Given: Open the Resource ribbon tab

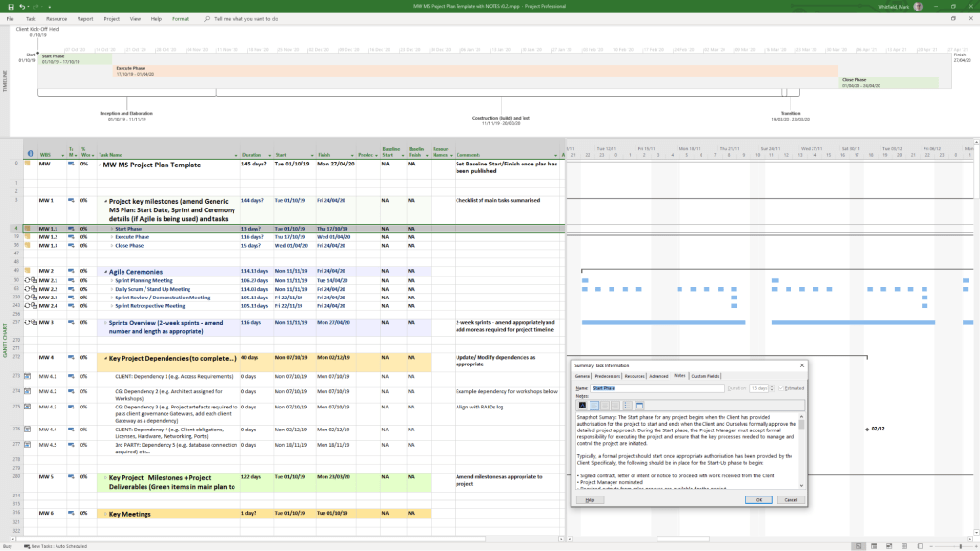Looking at the screenshot, I should pyautogui.click(x=56, y=18).
